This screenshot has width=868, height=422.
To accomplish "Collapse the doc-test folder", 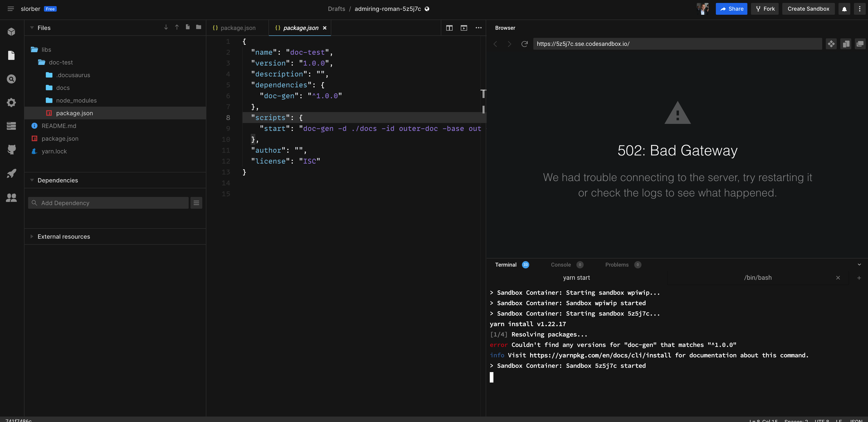I will (115, 62).
